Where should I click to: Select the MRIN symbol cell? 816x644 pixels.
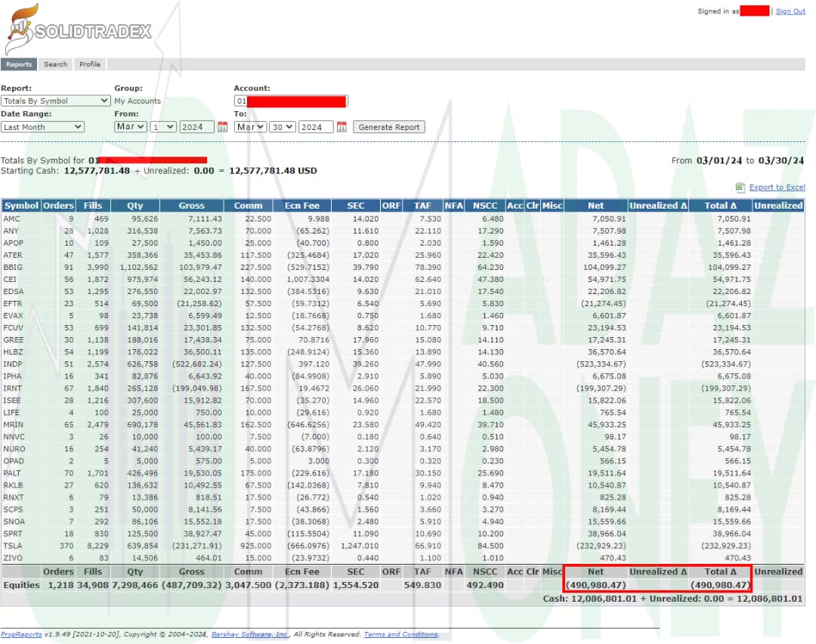click(x=13, y=425)
